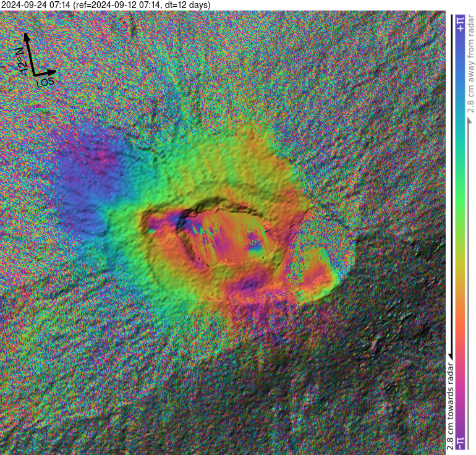This screenshot has height=455, width=476.
Task: Click '2.8 cm towards radar' label
Action: point(450,406)
